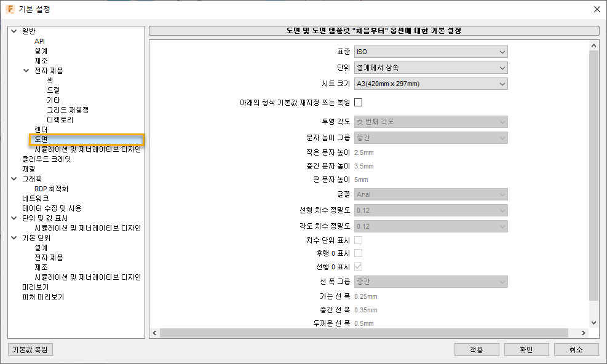Click the 기본값 복원 button
Viewport: 607px width, 364px height.
pos(30,349)
